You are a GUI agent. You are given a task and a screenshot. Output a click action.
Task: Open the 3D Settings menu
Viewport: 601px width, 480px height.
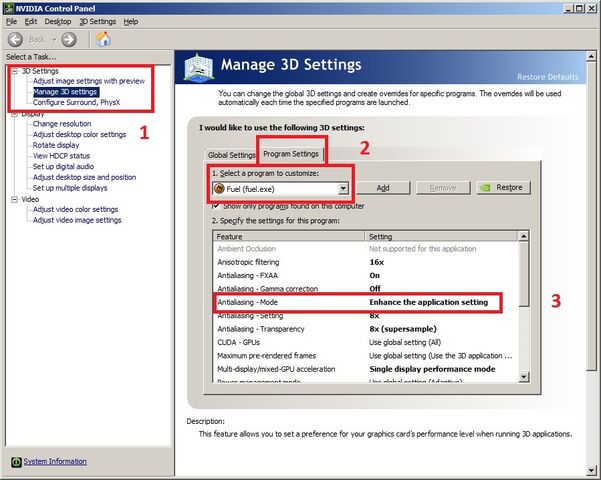tap(97, 22)
